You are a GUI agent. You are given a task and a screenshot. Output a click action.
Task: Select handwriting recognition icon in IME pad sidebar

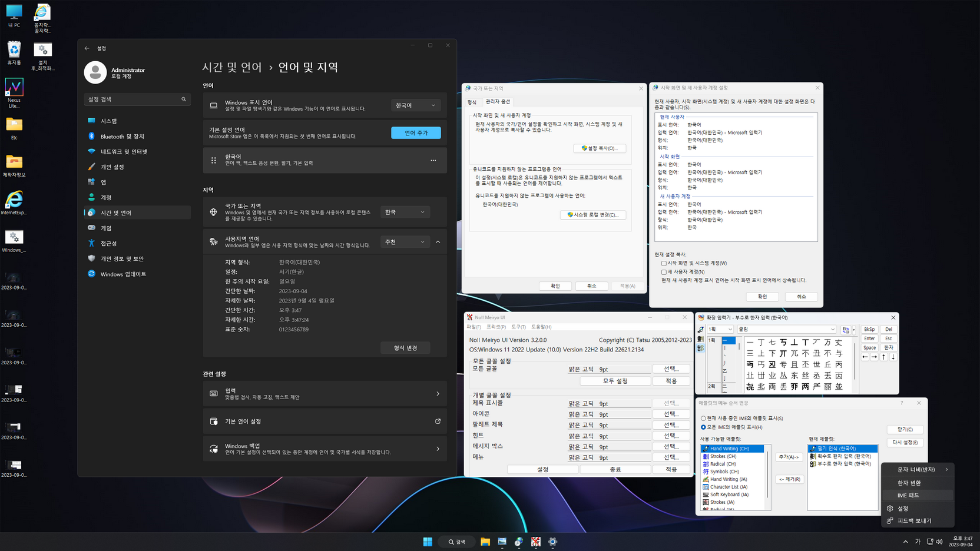pyautogui.click(x=700, y=330)
